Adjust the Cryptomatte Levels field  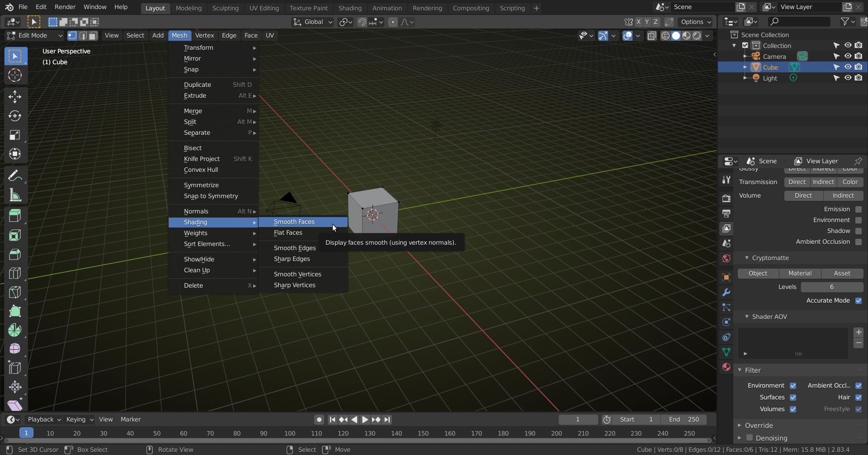832,287
